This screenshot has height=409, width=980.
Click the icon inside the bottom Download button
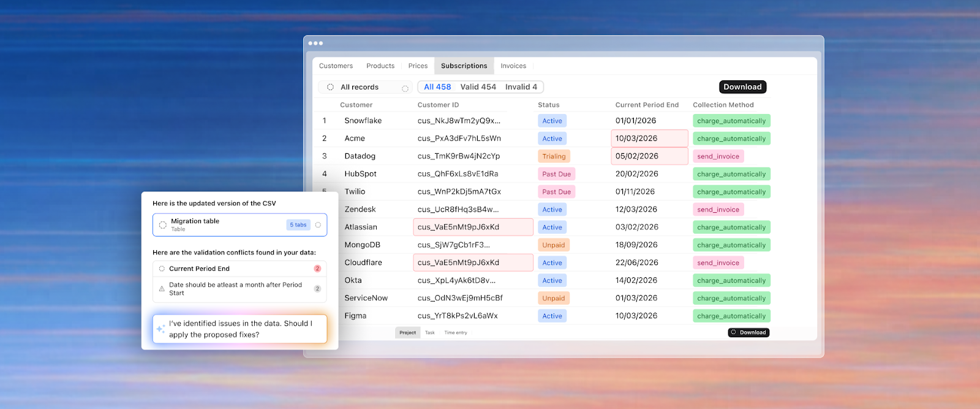(734, 332)
